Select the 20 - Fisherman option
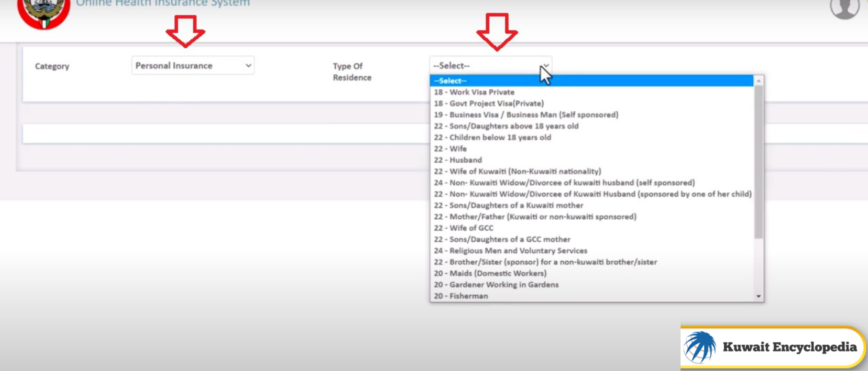The image size is (868, 371). pos(461,296)
